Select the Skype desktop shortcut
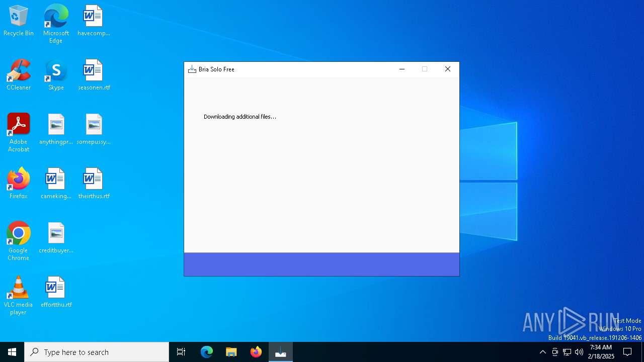Screen dimensions: 644x362 coord(56,75)
